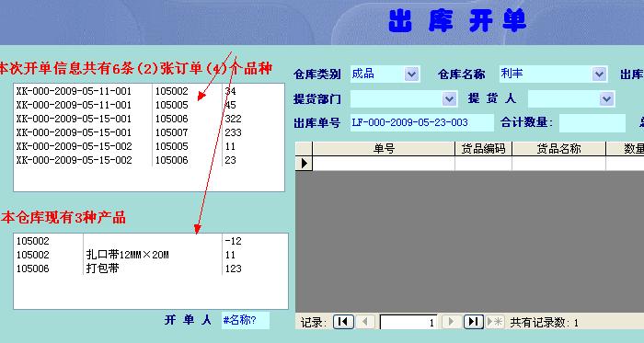Open 仓库类别 dropdown showing 成品
The width and height of the screenshot is (644, 343).
coord(411,74)
